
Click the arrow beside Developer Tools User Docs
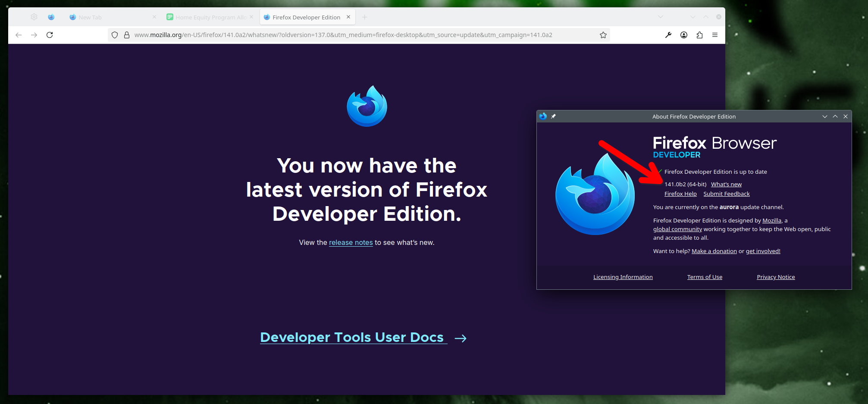[x=461, y=338]
